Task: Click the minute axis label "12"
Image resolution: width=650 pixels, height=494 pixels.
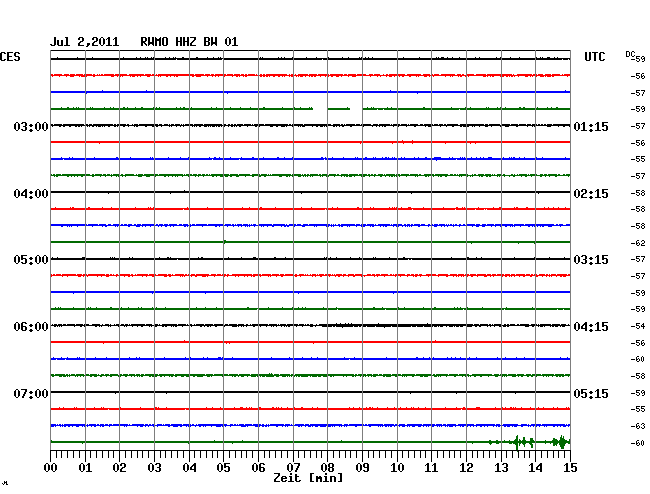Action: coord(466,468)
